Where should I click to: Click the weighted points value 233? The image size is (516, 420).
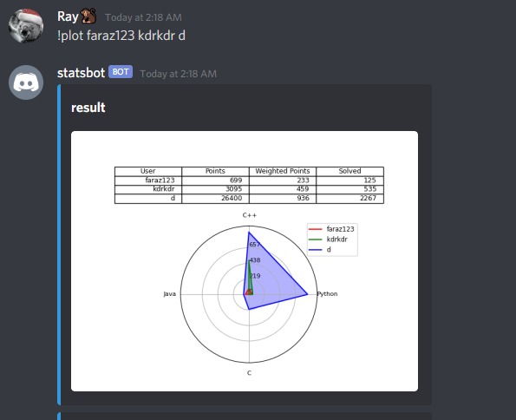(x=303, y=180)
